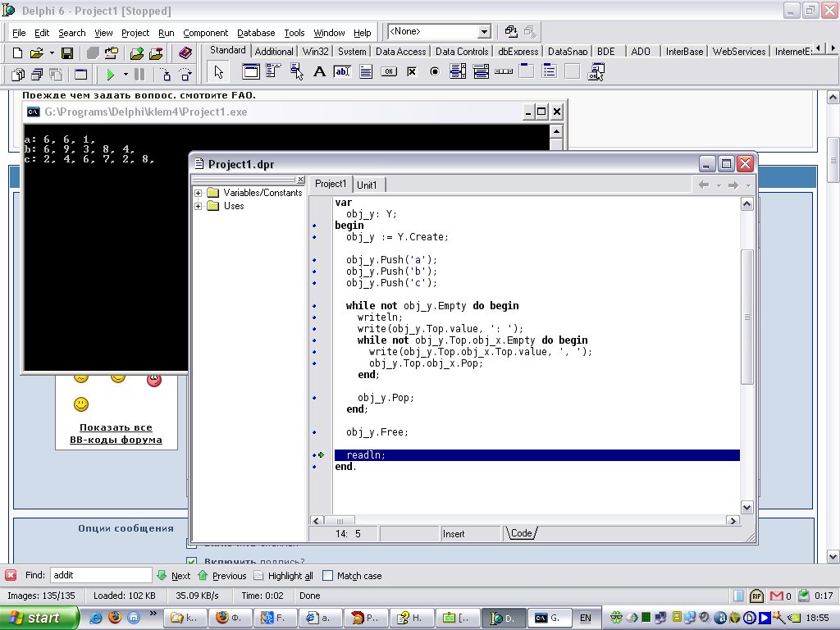
Task: Pick the CheckBox component in the palette
Action: (x=412, y=72)
